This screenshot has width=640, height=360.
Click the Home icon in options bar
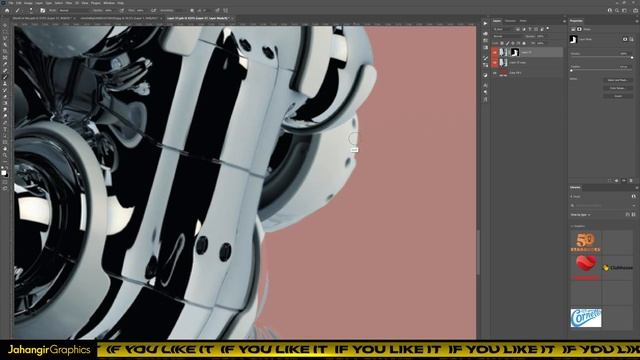pos(7,10)
